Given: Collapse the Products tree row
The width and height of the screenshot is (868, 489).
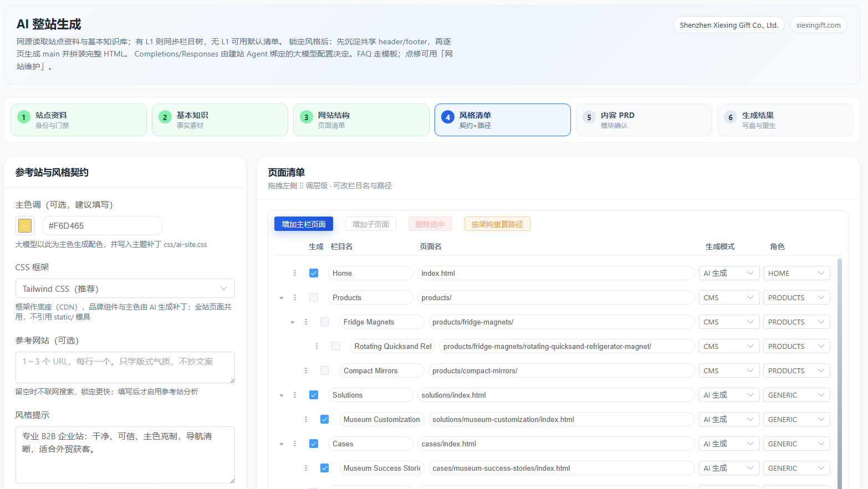Looking at the screenshot, I should [282, 298].
